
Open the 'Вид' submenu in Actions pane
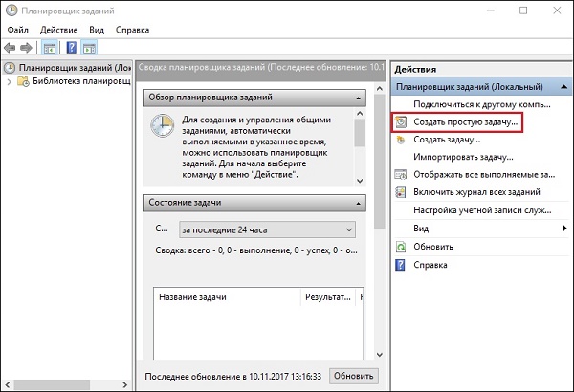point(421,228)
